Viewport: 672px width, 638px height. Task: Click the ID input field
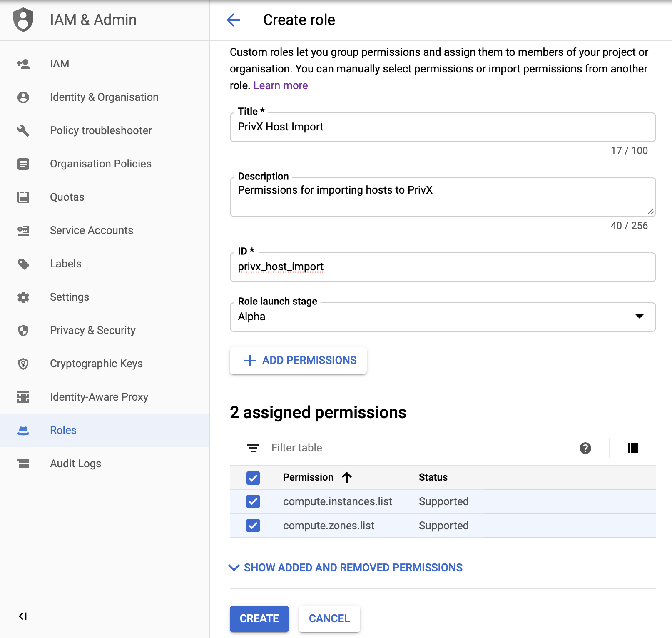[443, 267]
